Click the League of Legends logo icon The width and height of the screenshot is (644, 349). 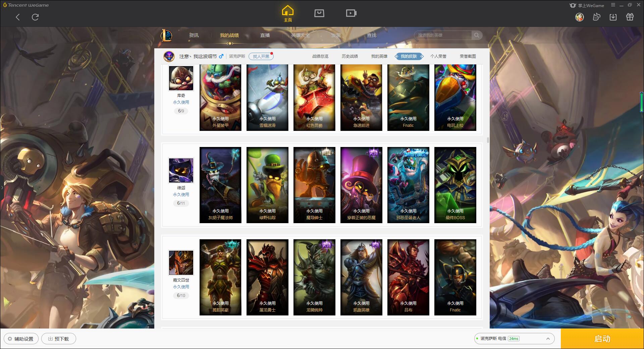click(x=167, y=35)
